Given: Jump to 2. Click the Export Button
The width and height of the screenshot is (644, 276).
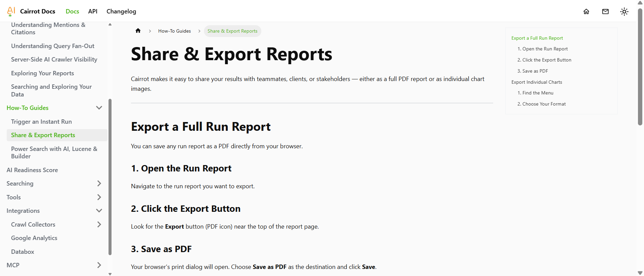Looking at the screenshot, I should pos(544,60).
